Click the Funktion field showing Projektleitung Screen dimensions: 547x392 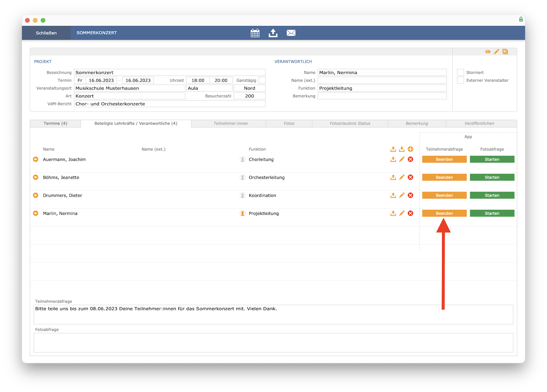pyautogui.click(x=382, y=88)
